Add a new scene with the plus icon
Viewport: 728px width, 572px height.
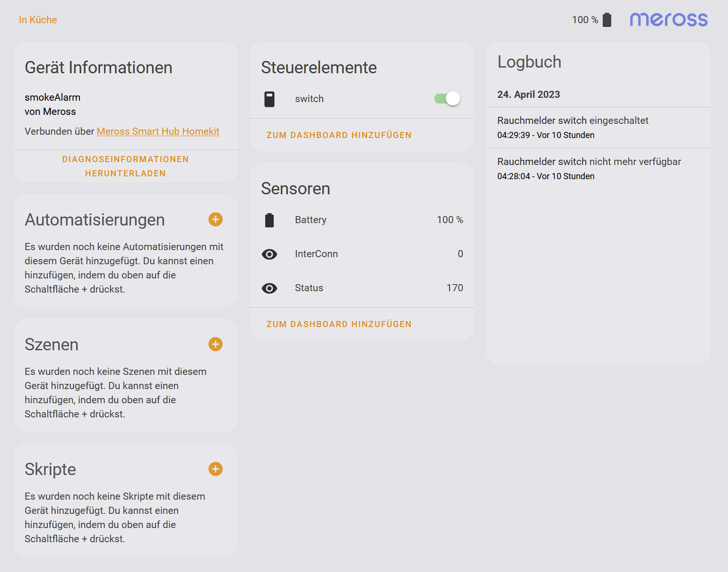pyautogui.click(x=215, y=344)
